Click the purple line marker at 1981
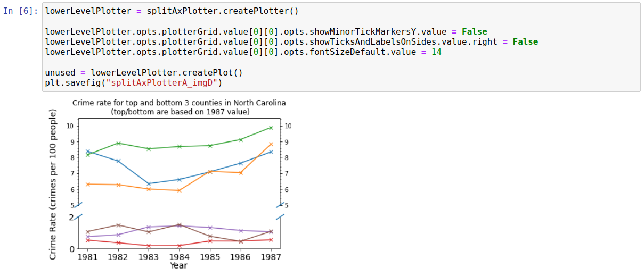 (x=88, y=237)
